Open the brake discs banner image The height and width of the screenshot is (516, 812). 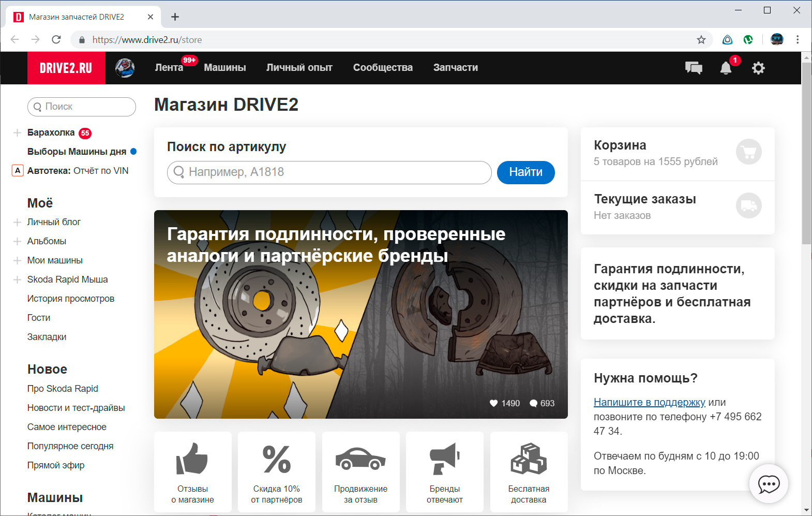click(361, 314)
